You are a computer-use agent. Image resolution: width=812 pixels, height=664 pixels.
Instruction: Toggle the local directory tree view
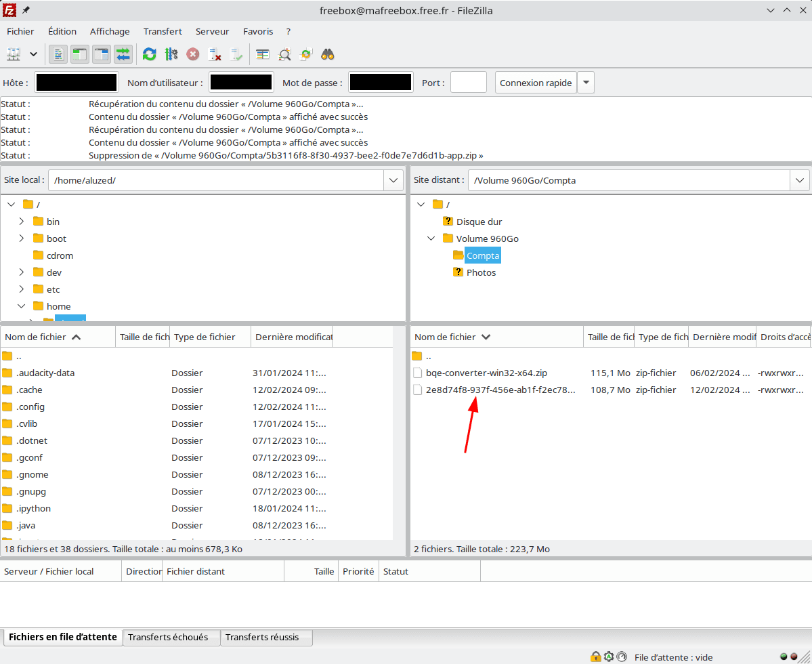tap(80, 54)
